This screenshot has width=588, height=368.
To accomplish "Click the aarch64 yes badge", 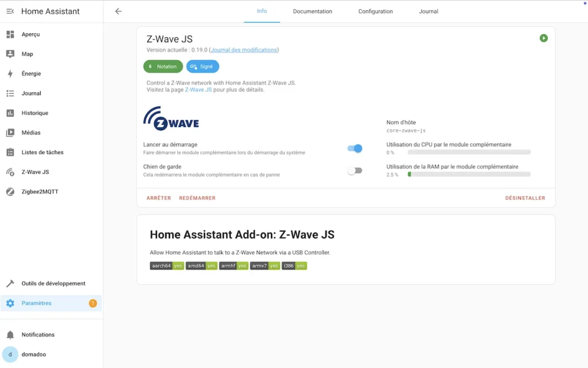I will (167, 266).
